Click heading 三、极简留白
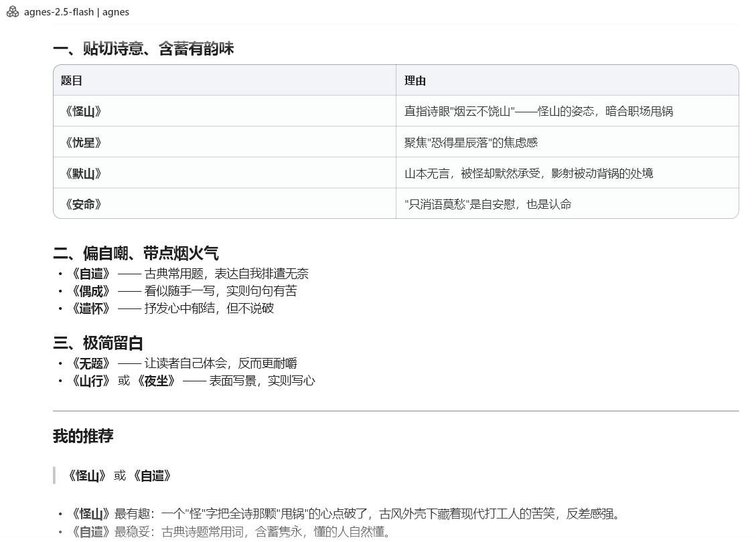Image resolution: width=756 pixels, height=542 pixels. 98,343
